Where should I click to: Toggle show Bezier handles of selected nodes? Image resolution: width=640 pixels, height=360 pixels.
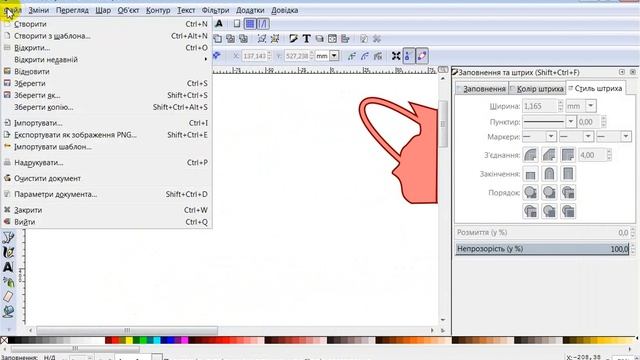(409, 56)
